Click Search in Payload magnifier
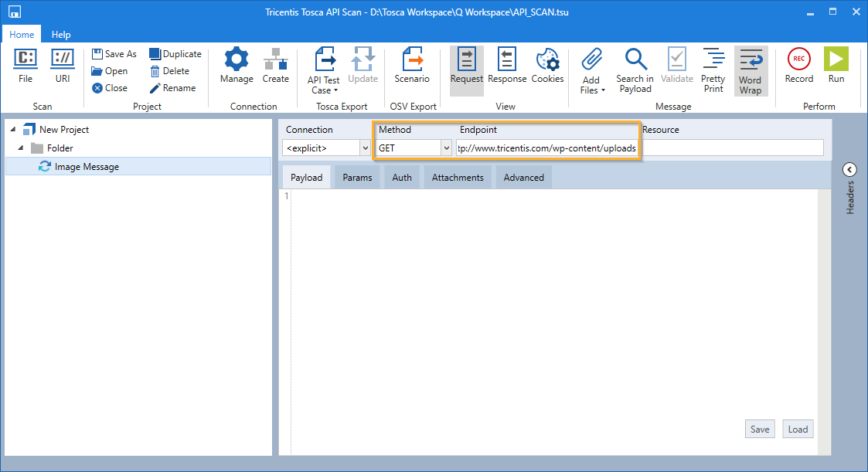 point(635,59)
